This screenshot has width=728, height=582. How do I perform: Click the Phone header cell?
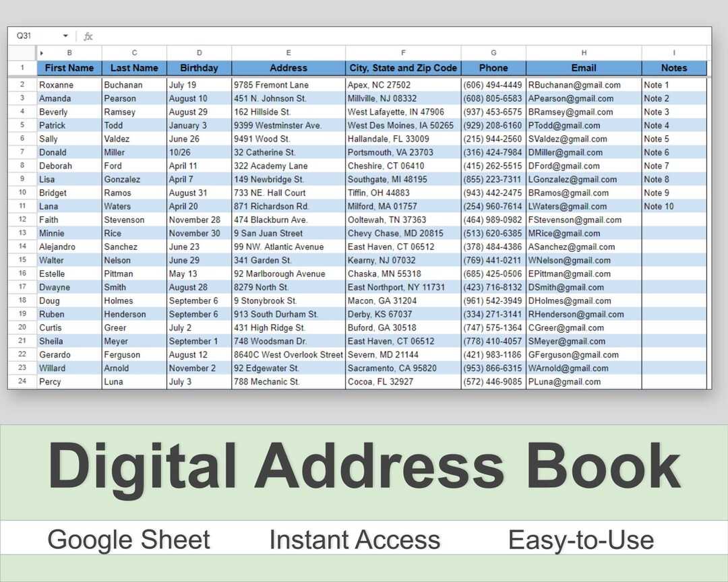pos(493,68)
